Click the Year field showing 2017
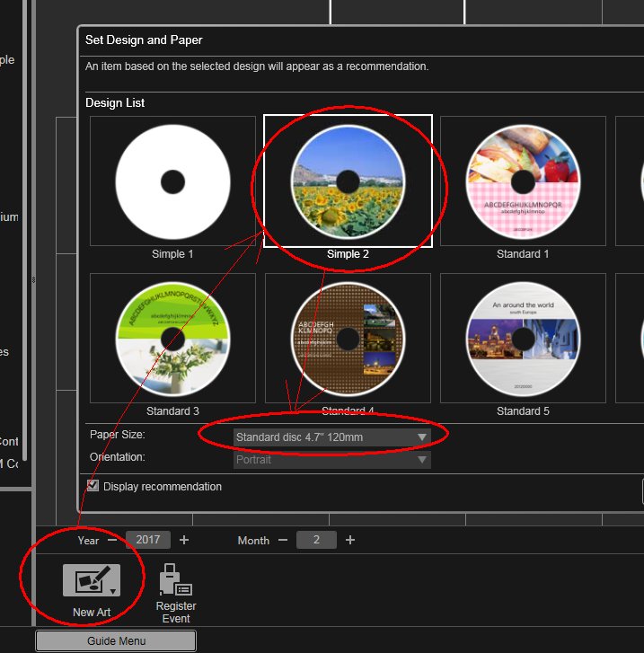 [x=148, y=540]
